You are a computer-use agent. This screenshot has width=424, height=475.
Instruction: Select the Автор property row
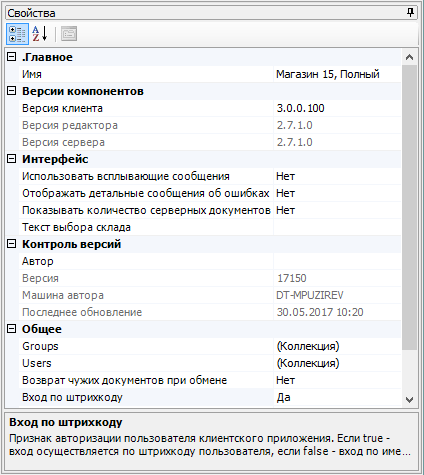(210, 261)
